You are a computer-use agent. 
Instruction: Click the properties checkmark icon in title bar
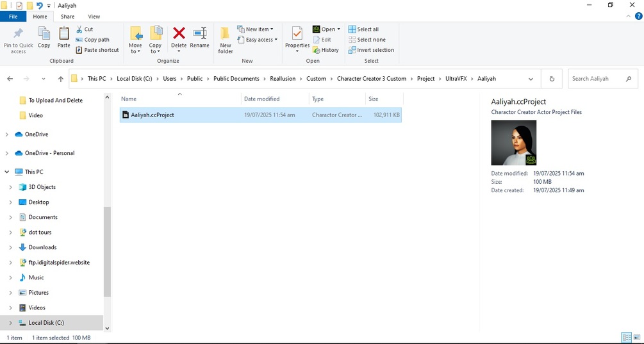click(19, 5)
